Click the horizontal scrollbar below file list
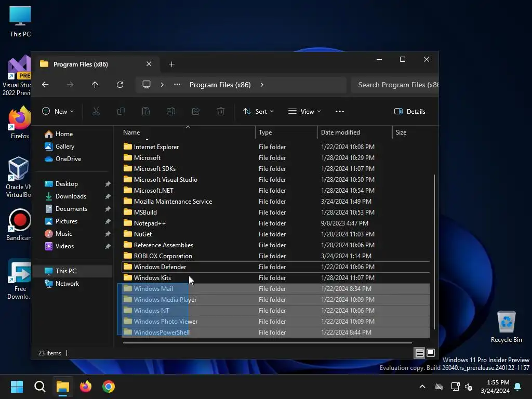The image size is (532, 399). (268, 343)
